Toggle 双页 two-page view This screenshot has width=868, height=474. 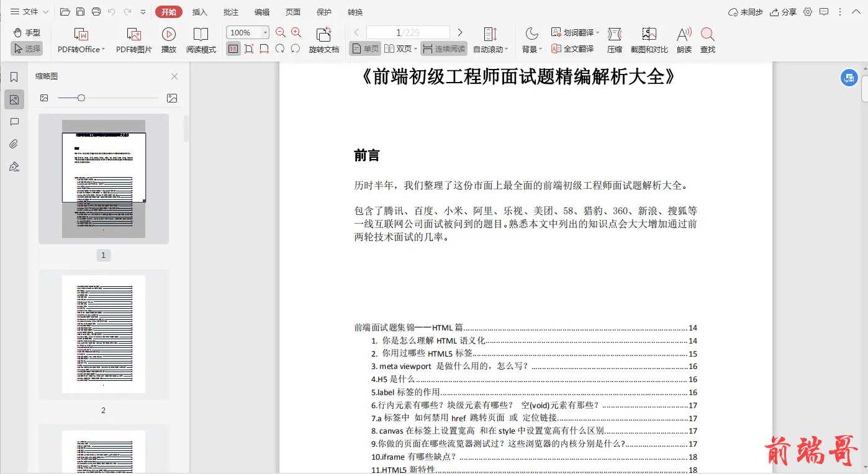point(397,48)
